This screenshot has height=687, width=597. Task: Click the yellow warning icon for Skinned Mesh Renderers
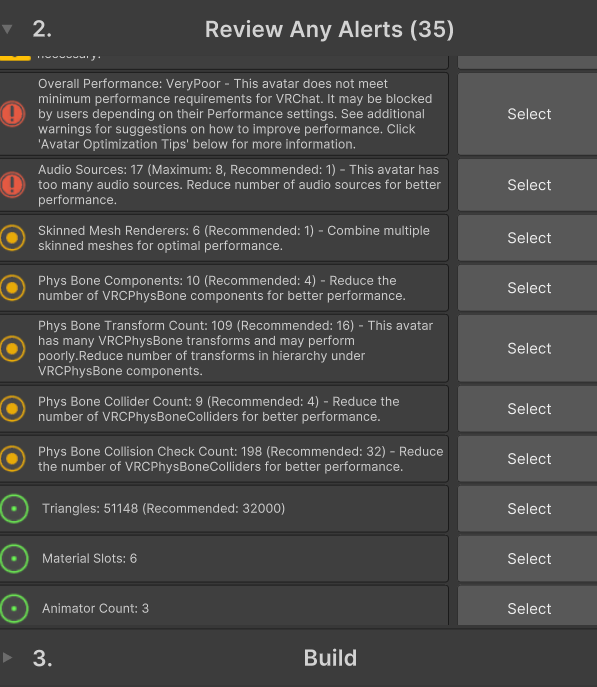13,238
